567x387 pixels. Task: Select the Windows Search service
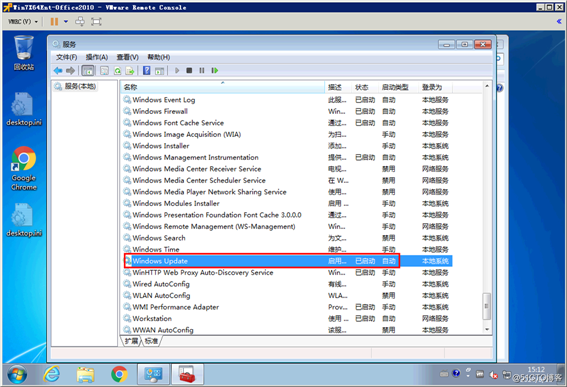pos(287,238)
